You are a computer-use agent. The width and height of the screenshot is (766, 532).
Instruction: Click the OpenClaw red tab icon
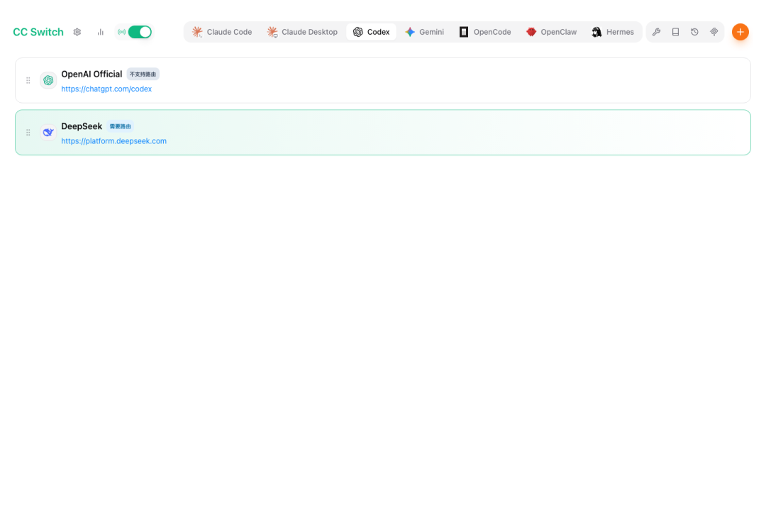pos(531,32)
